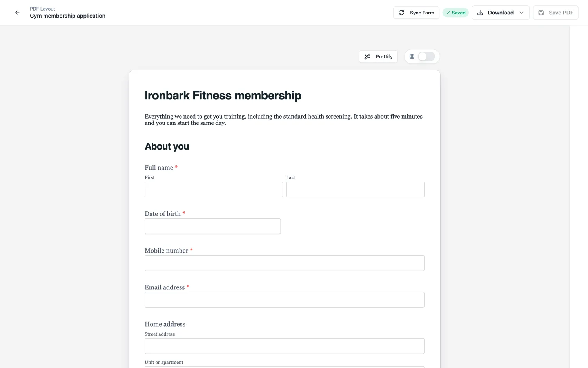588x368 pixels.
Task: Click the Prettify magic wand icon
Action: click(367, 56)
